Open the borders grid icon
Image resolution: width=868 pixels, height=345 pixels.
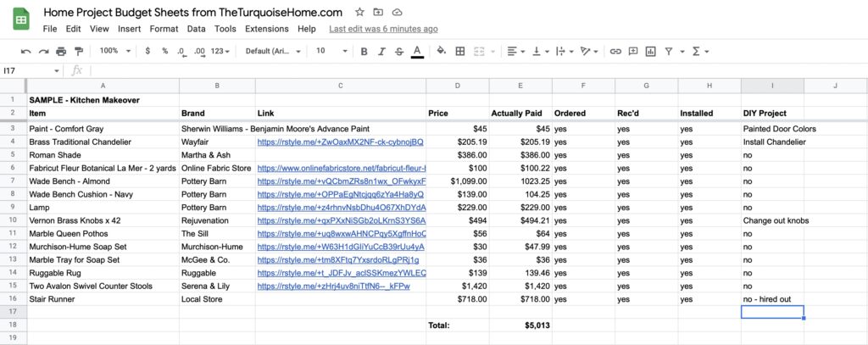[460, 51]
